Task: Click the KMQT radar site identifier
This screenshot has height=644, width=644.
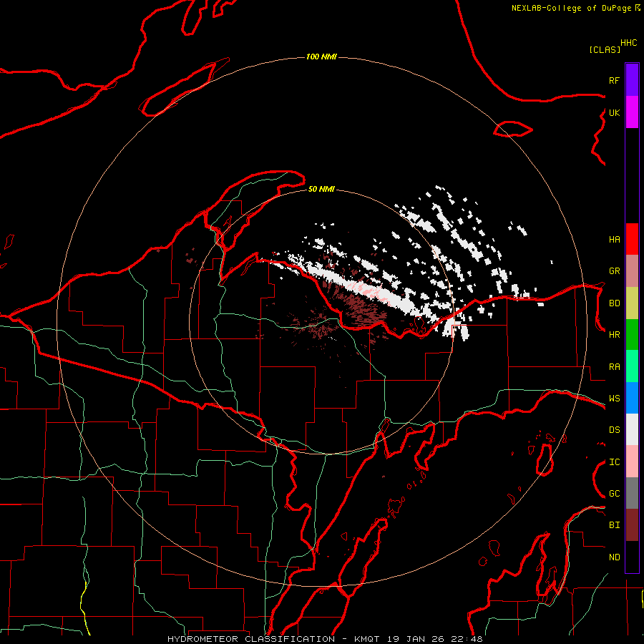Action: (367, 639)
